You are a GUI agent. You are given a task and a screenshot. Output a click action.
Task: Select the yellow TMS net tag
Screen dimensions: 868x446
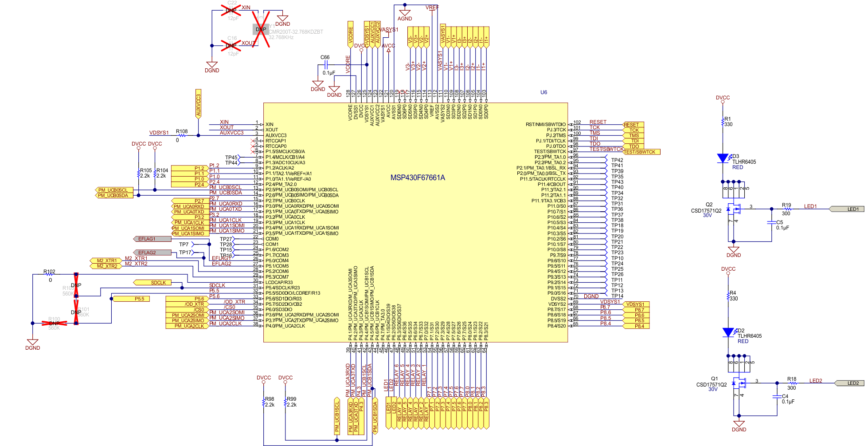click(x=633, y=135)
